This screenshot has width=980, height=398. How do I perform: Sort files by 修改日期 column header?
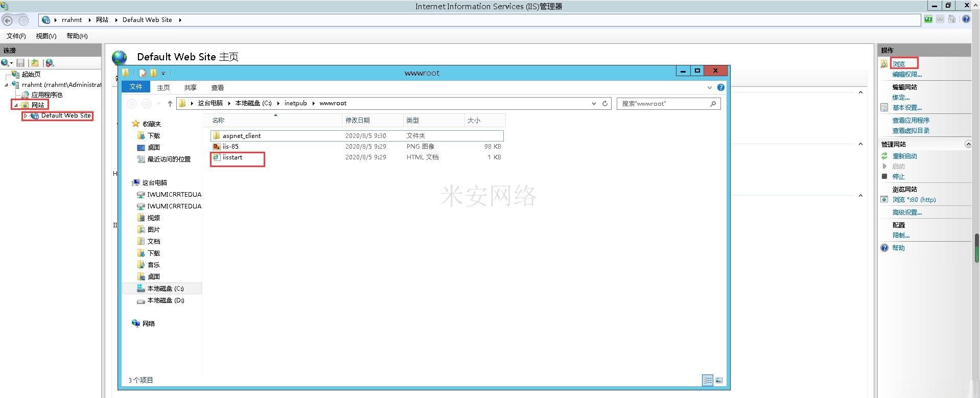point(372,120)
